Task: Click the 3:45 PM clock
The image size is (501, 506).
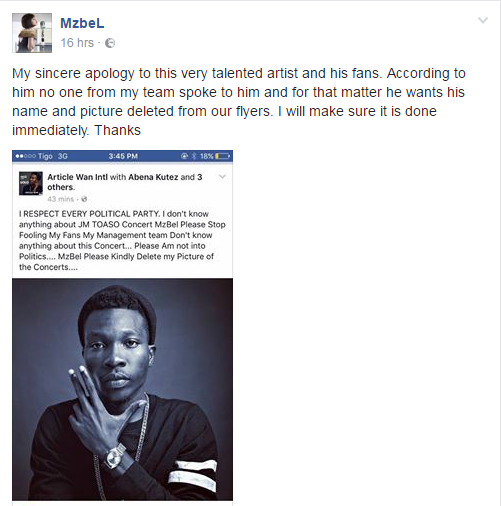Action: click(x=123, y=156)
